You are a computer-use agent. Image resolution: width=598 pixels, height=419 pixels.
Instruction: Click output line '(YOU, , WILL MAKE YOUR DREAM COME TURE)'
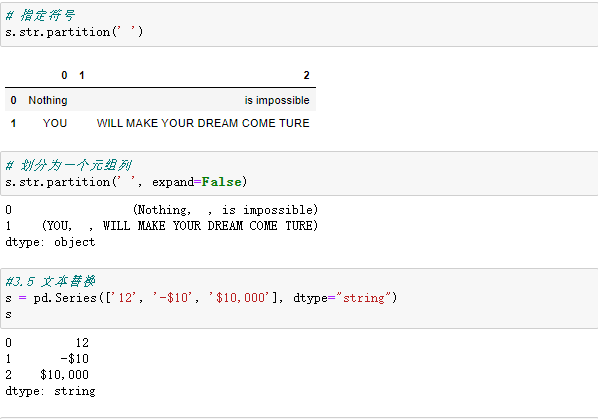coord(180,226)
